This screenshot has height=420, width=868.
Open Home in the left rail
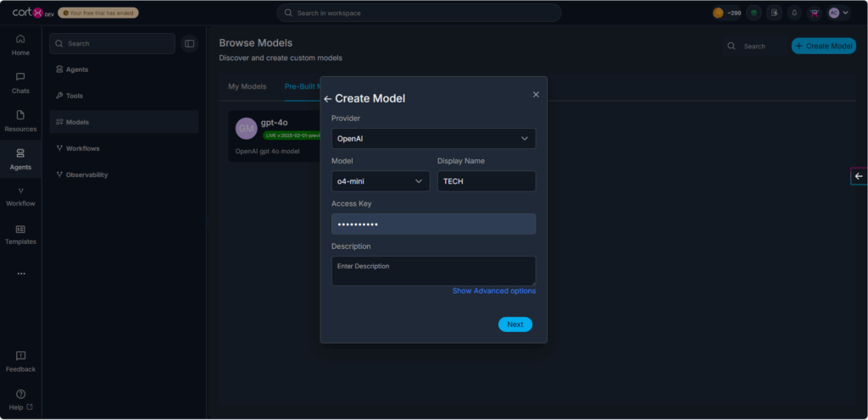[x=20, y=46]
